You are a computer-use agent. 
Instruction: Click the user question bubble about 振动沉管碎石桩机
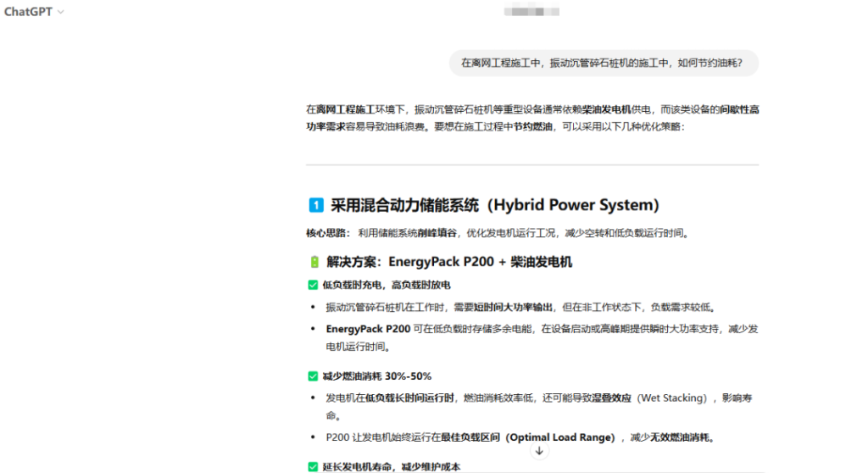click(x=604, y=63)
